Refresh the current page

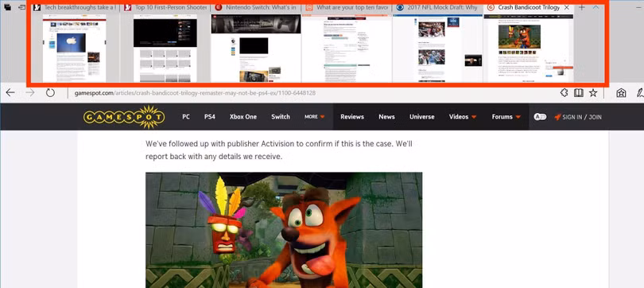click(50, 93)
